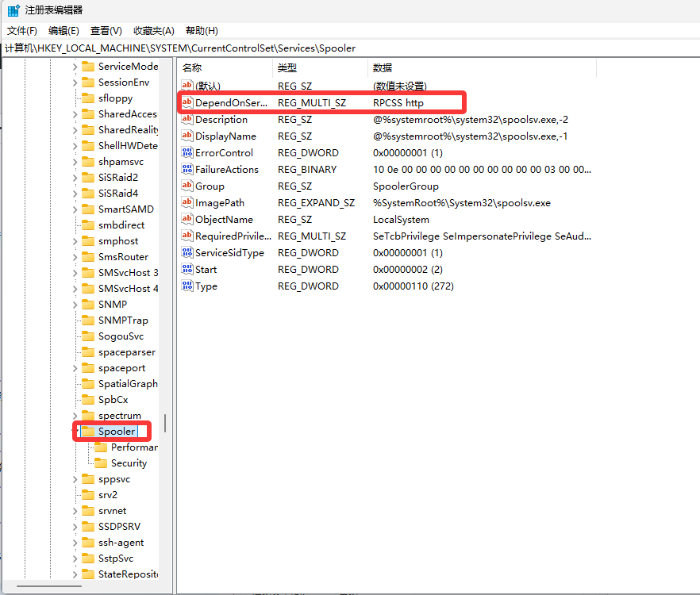
Task: Open the 帮助(H) menu
Action: pos(202,31)
